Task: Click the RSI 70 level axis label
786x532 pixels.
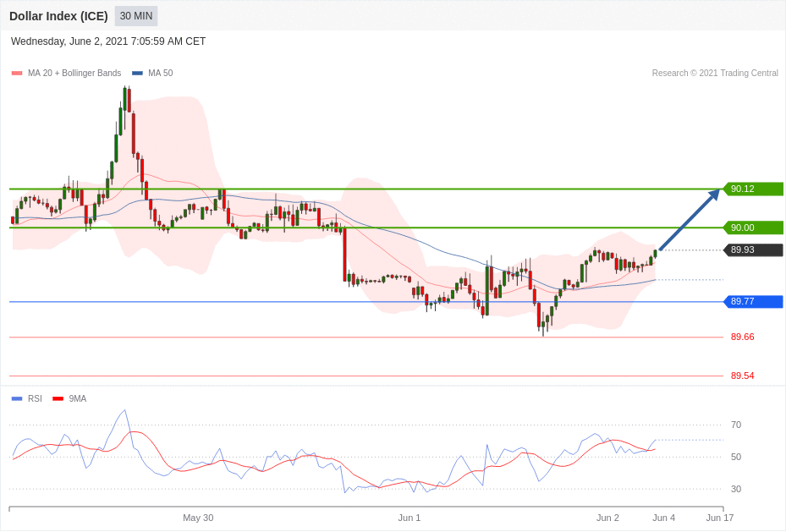Action: coord(736,425)
